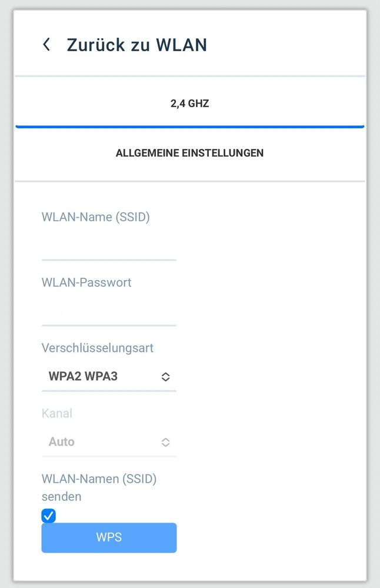Click the checkmark icon inside the blue checkbox
Screen dimensions: 380x588
48,516
